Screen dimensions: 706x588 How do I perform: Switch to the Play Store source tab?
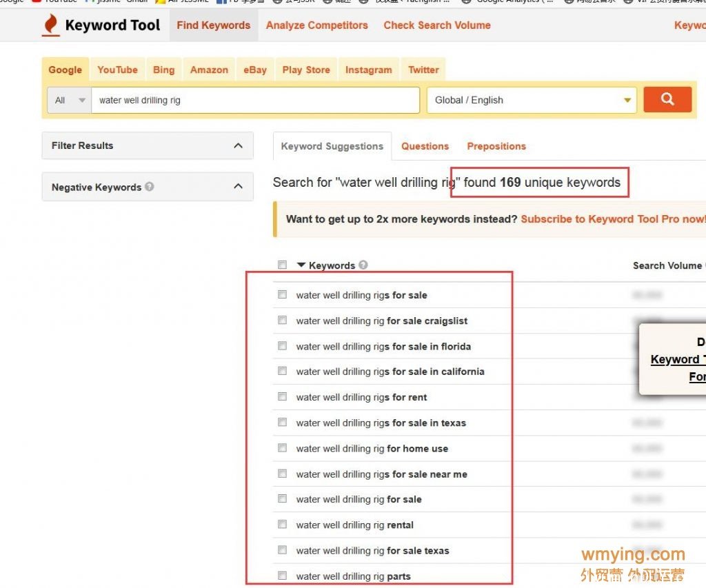point(306,70)
